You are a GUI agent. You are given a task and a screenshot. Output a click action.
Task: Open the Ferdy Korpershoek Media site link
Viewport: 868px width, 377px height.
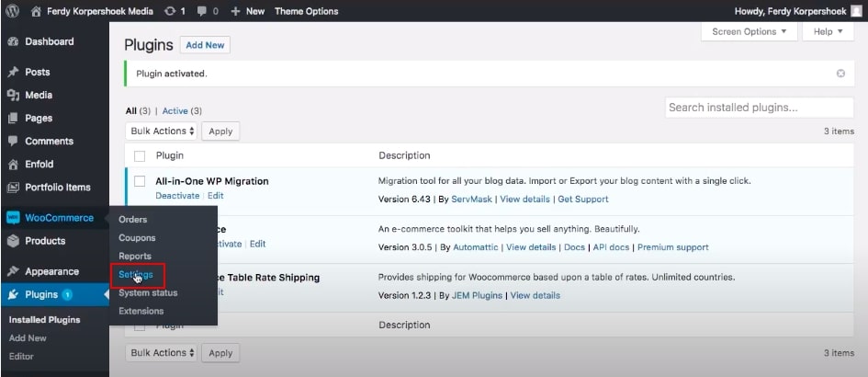[x=99, y=11]
